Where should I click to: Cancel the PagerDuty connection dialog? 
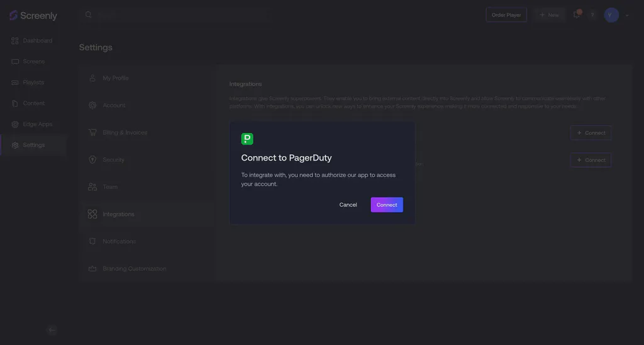pyautogui.click(x=348, y=205)
